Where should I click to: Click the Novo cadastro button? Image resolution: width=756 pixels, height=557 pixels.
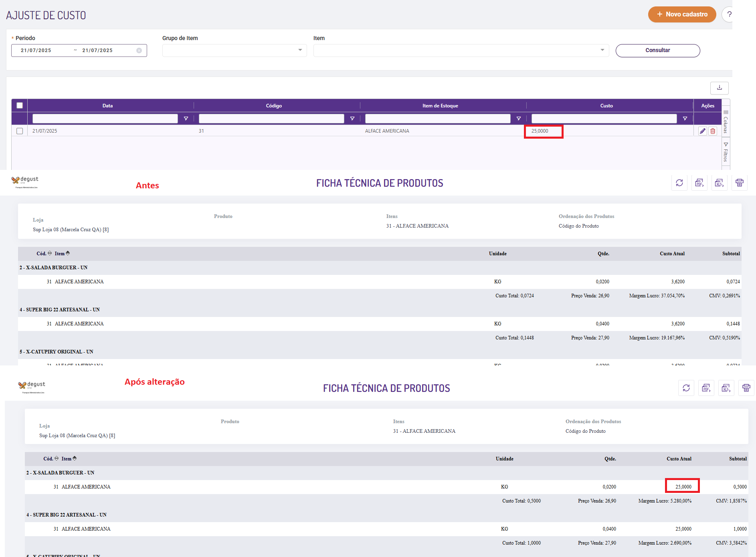point(682,14)
